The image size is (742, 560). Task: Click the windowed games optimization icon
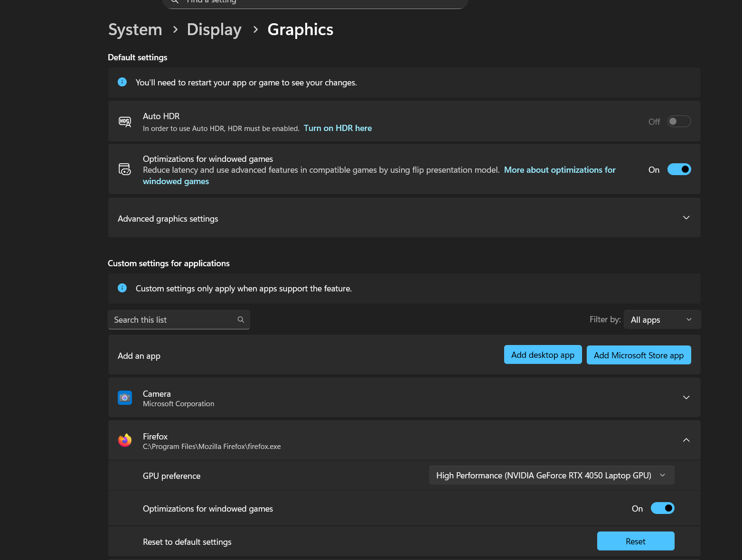[x=125, y=169]
